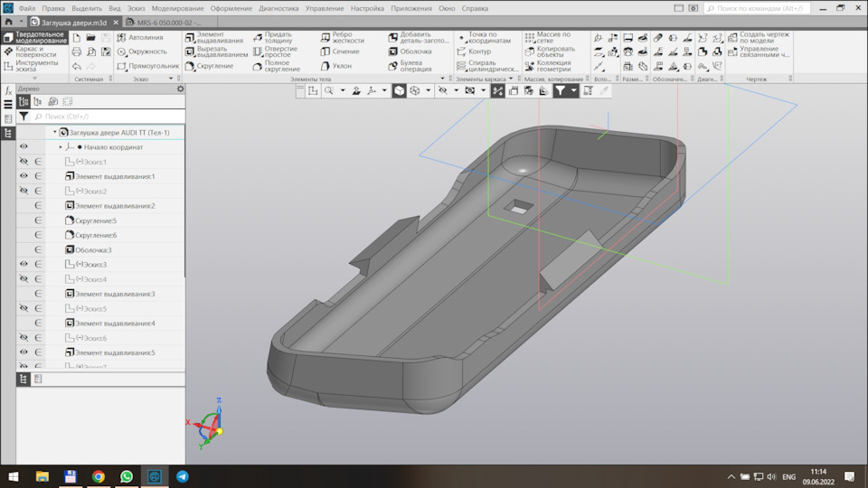Expand the Начало координат tree node

tap(61, 146)
